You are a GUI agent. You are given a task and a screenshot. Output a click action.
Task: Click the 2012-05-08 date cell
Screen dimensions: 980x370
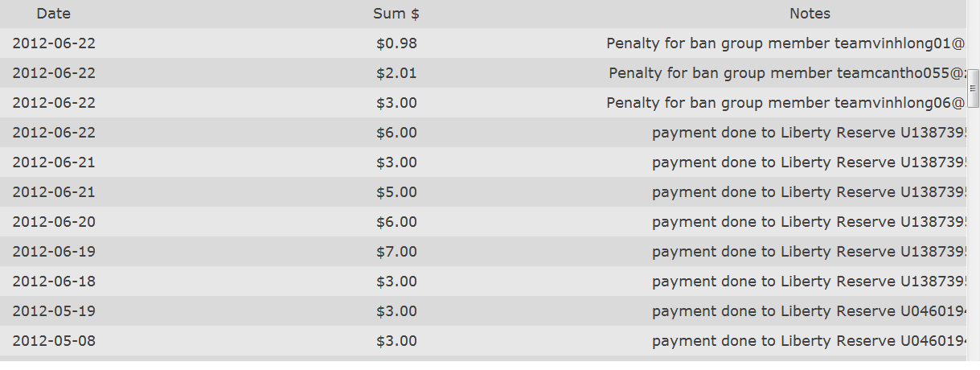54,341
